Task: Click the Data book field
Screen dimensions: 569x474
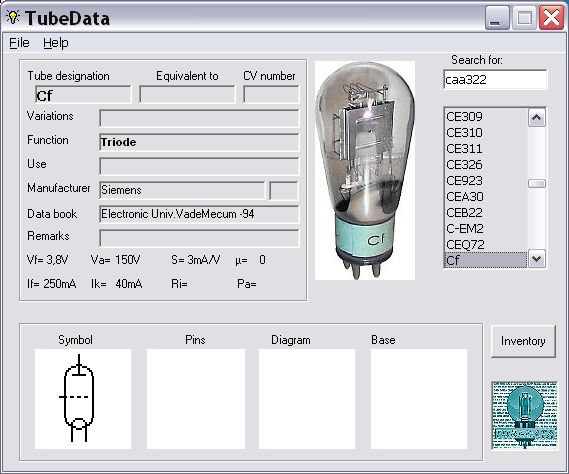Action: [x=199, y=214]
